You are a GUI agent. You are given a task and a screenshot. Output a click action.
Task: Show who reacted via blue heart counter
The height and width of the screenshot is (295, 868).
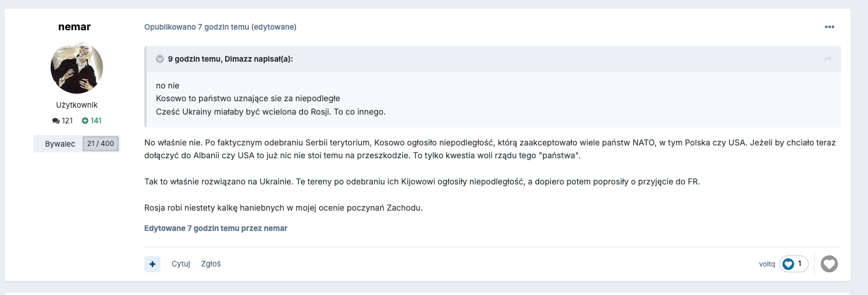pos(794,264)
